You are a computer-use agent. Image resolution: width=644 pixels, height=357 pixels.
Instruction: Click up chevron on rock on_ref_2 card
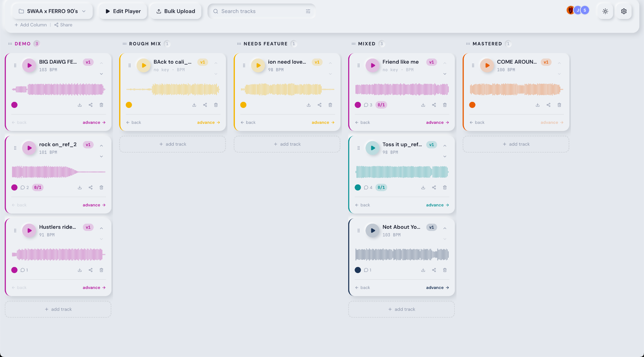click(101, 146)
